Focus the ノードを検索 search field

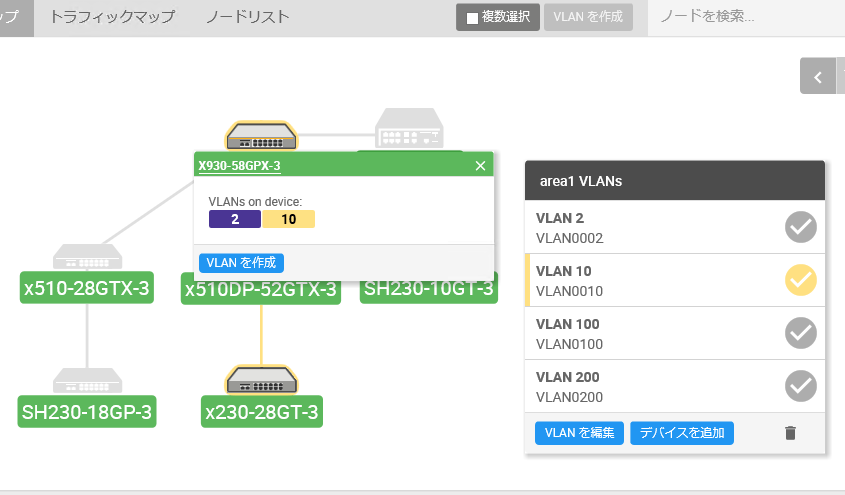[x=746, y=17]
